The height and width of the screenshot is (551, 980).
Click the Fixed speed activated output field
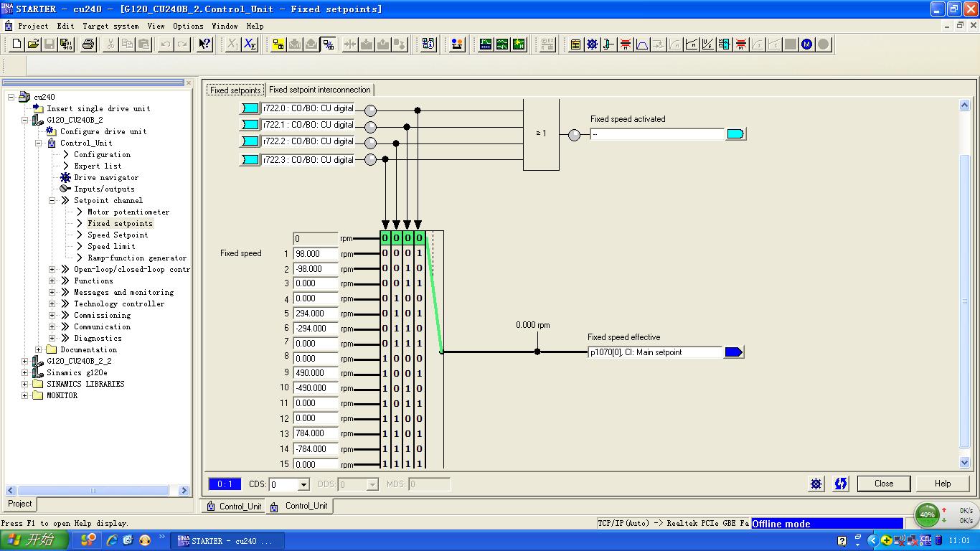[x=658, y=134]
